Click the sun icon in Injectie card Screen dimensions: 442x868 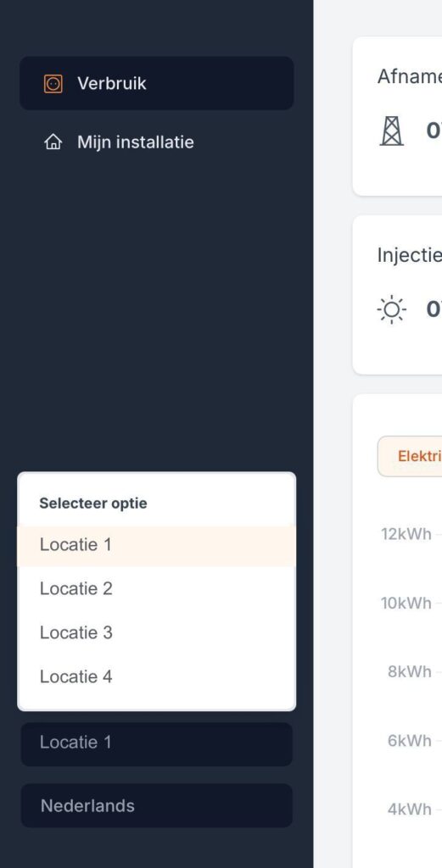click(x=392, y=309)
